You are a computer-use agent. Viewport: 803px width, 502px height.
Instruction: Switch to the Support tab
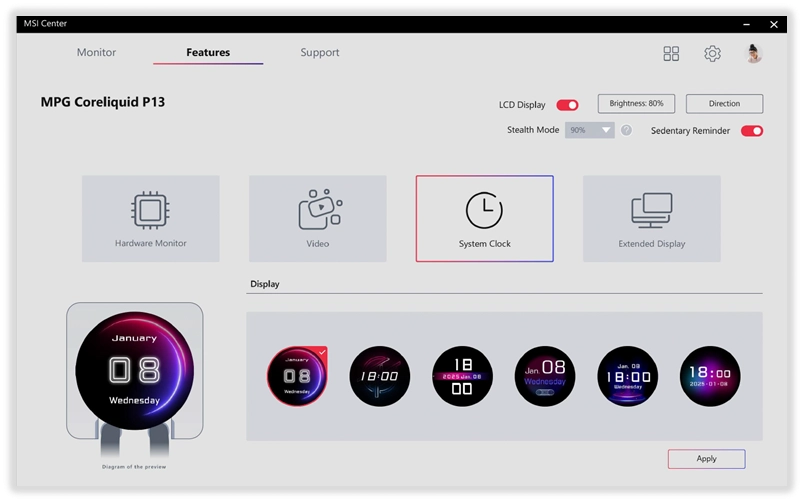coord(320,52)
